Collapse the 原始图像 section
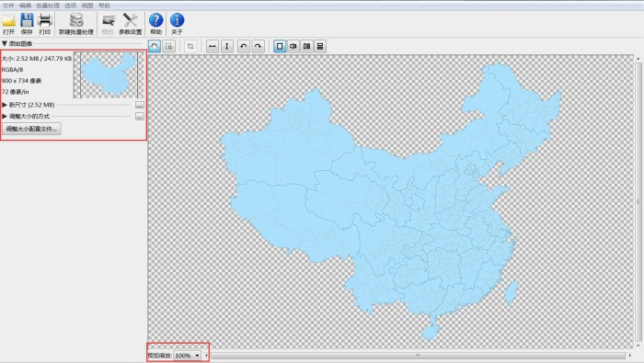The width and height of the screenshot is (644, 363). tap(5, 43)
